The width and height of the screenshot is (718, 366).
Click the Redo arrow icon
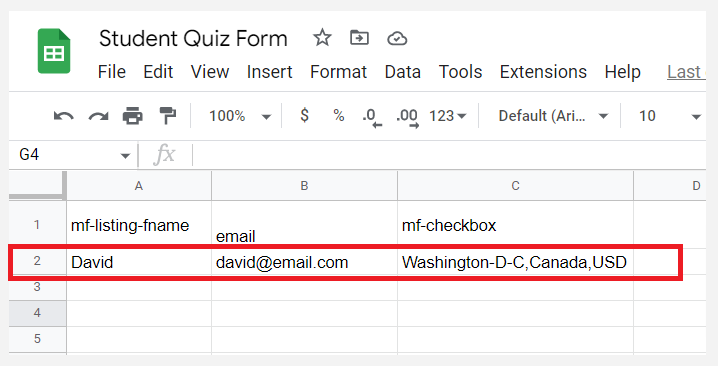(98, 116)
